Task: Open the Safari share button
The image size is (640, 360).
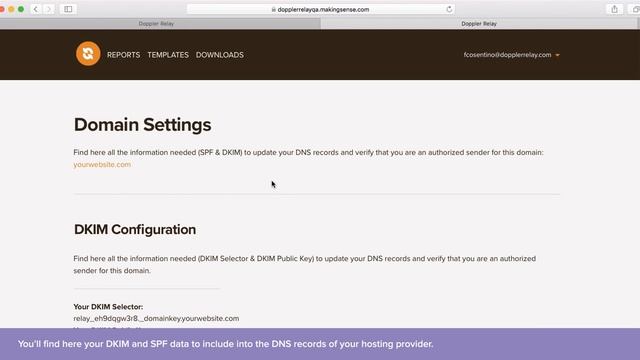Action: tap(614, 9)
